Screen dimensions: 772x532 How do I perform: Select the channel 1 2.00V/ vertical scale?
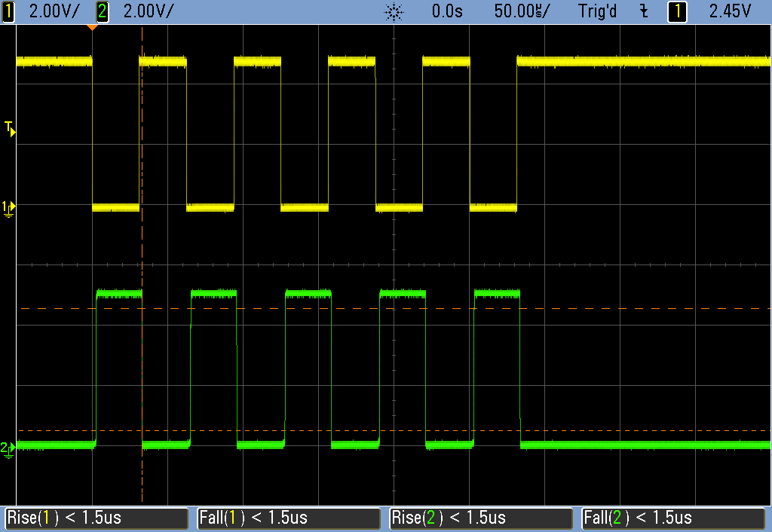54,11
